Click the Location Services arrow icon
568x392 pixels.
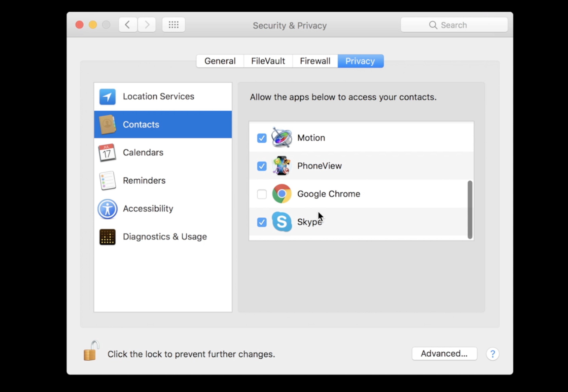pos(107,97)
